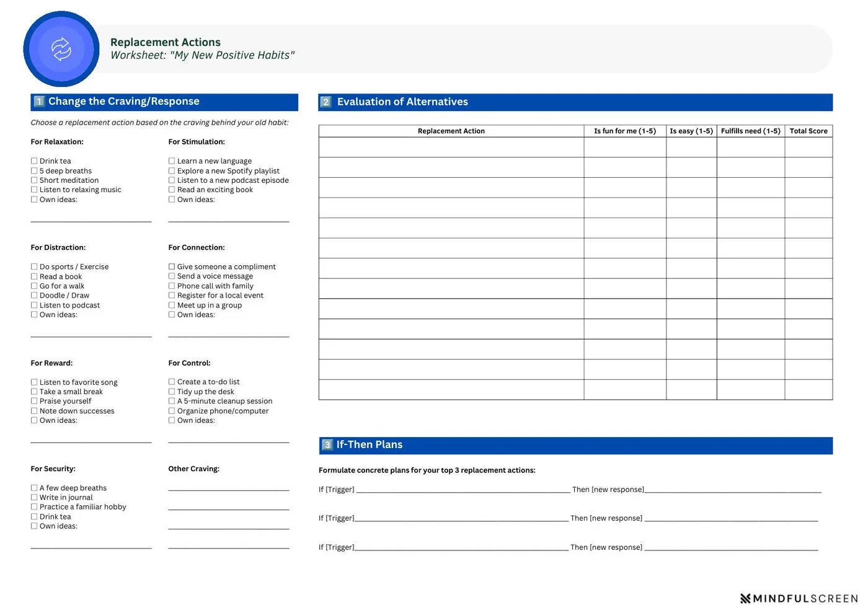
Task: Click the MindfulScreen logo mark
Action: click(x=746, y=599)
